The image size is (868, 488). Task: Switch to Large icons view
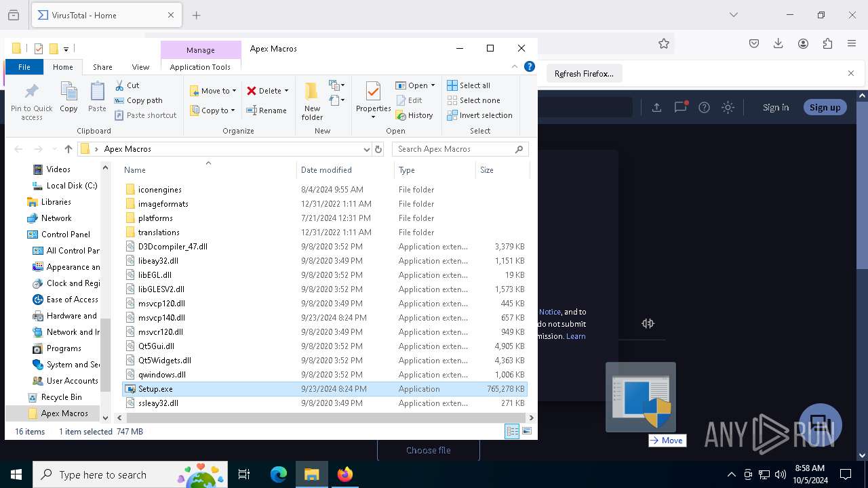tap(527, 432)
